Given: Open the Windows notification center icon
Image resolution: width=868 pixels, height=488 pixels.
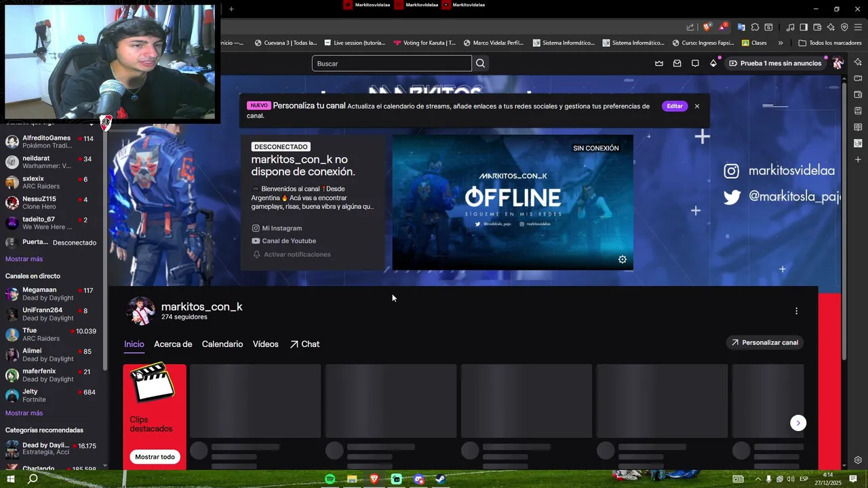Looking at the screenshot, I should coord(853,479).
